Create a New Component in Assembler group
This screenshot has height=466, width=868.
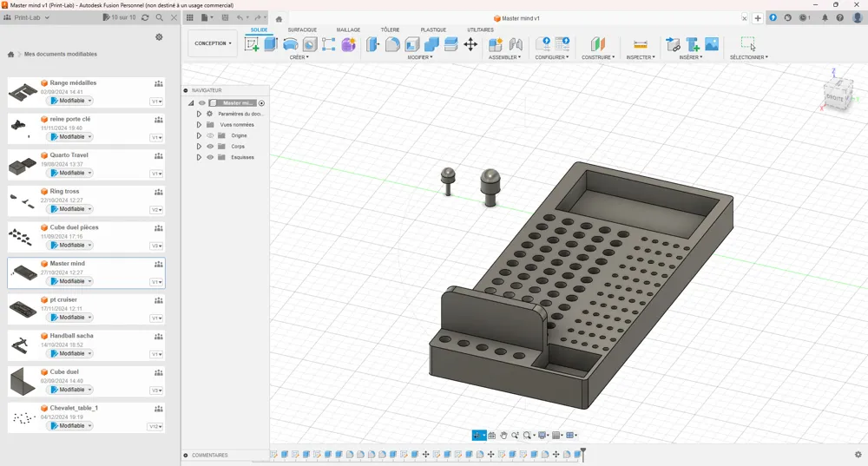(x=496, y=44)
